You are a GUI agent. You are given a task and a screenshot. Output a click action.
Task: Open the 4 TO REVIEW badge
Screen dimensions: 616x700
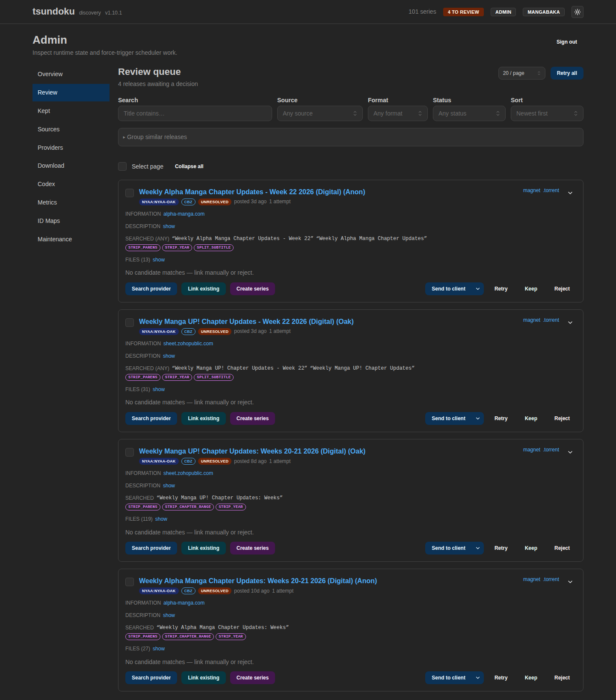coord(463,12)
